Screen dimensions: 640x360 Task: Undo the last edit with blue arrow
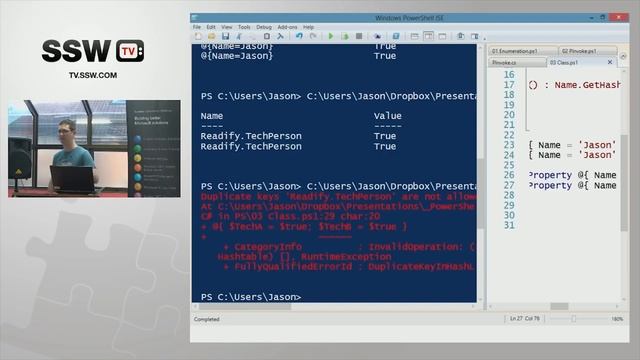pyautogui.click(x=299, y=36)
